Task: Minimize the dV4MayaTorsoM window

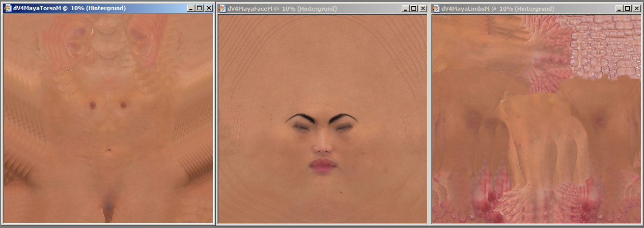Action: (190, 9)
